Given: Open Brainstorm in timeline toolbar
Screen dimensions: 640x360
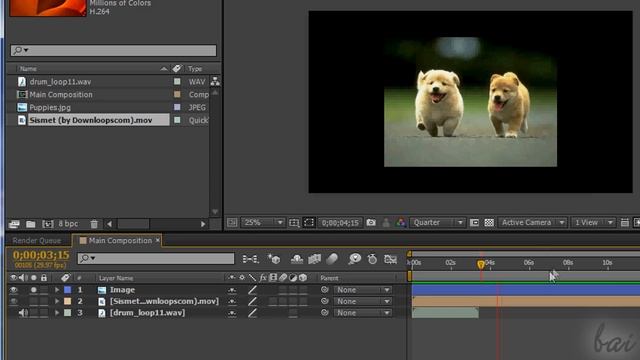Looking at the screenshot, I should 355,259.
